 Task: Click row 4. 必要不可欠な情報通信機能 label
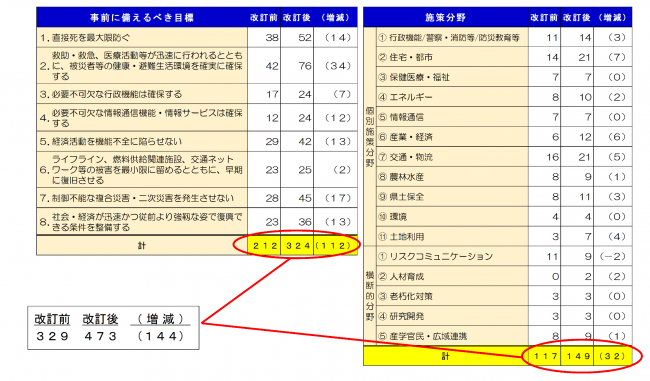pos(142,118)
